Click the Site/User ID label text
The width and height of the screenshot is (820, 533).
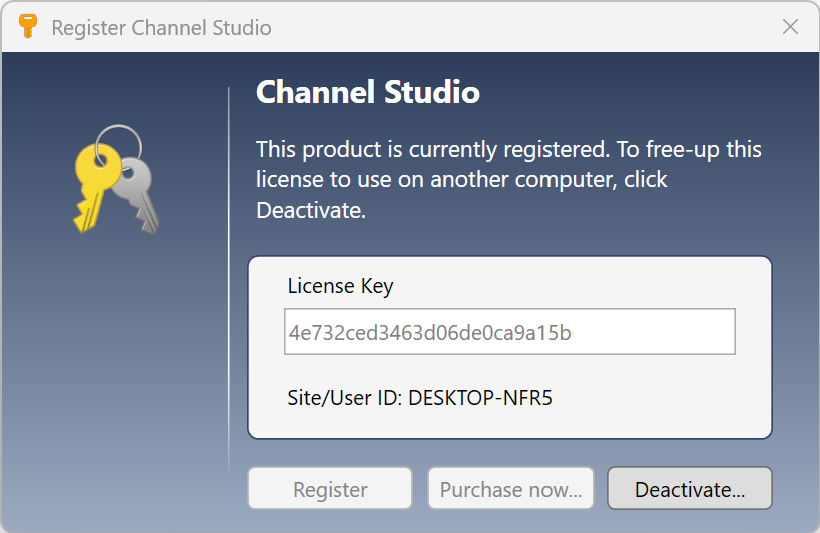[x=345, y=398]
